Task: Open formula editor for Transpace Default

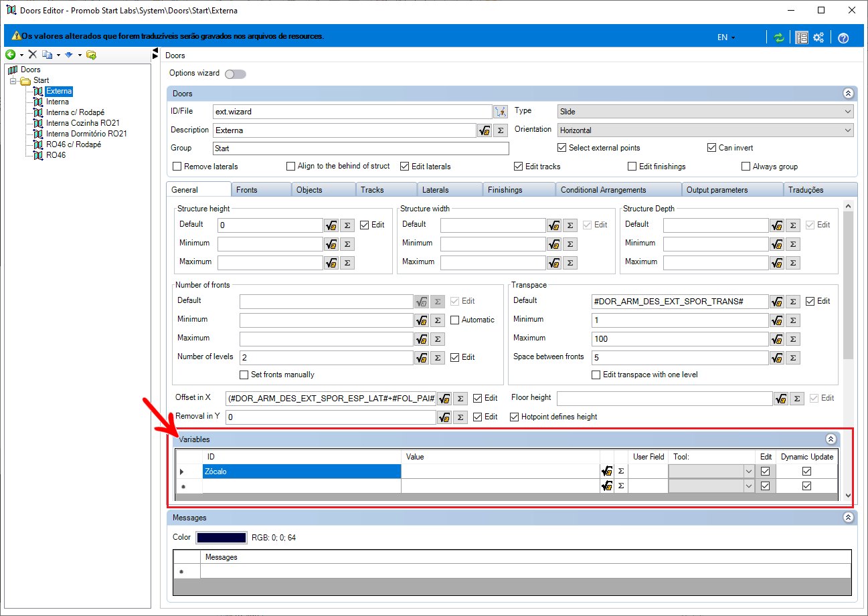Action: click(x=777, y=302)
